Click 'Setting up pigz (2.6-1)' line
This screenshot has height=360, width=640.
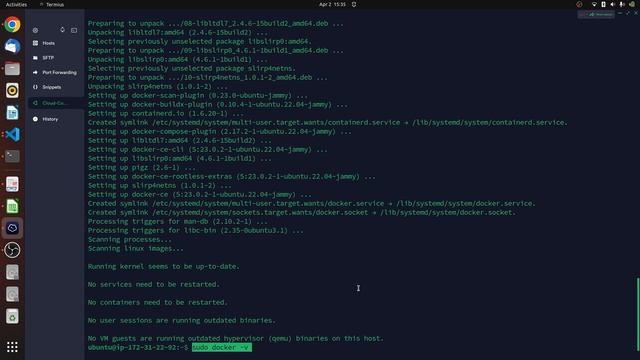coord(142,168)
